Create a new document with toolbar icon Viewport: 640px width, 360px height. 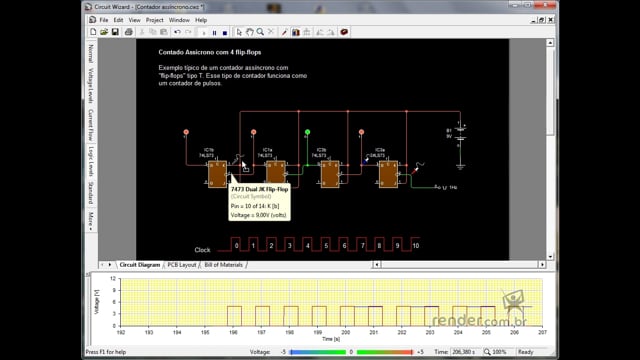(x=93, y=32)
